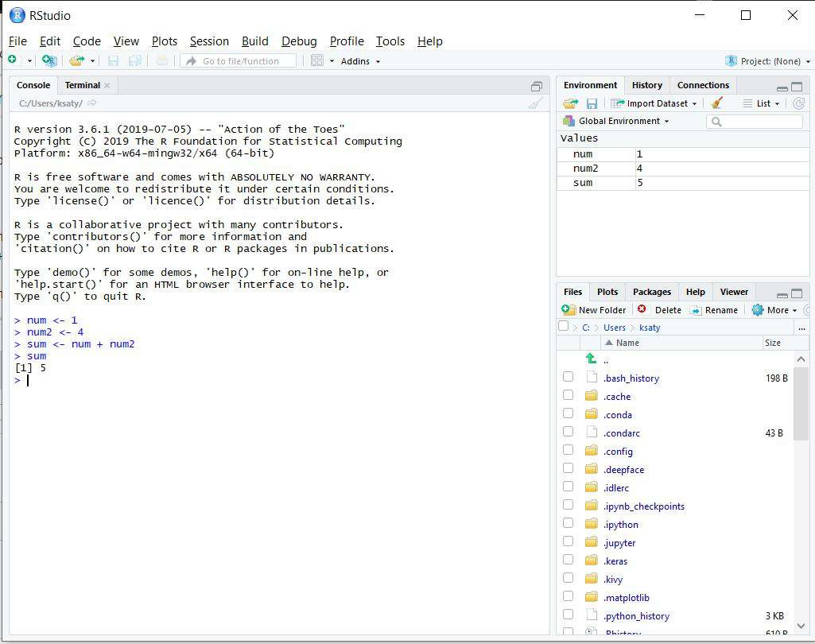Tick checkbox for .bash_history file
The width and height of the screenshot is (815, 644).
pos(568,376)
